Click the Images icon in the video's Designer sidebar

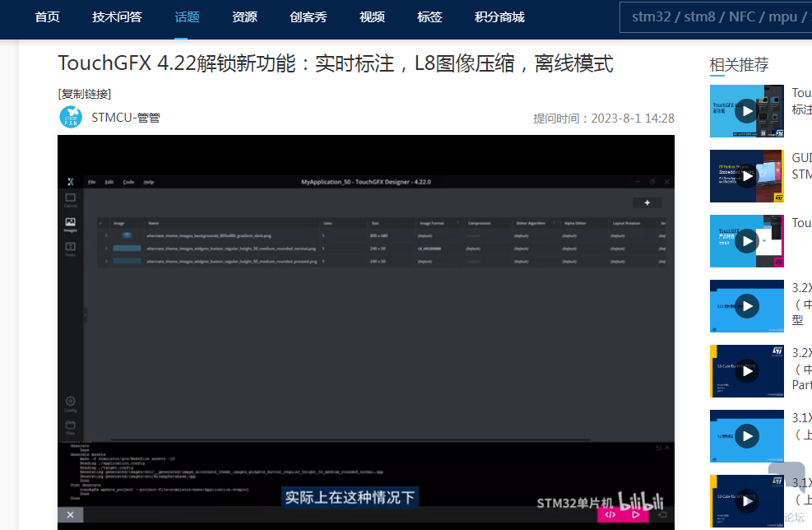(x=71, y=225)
